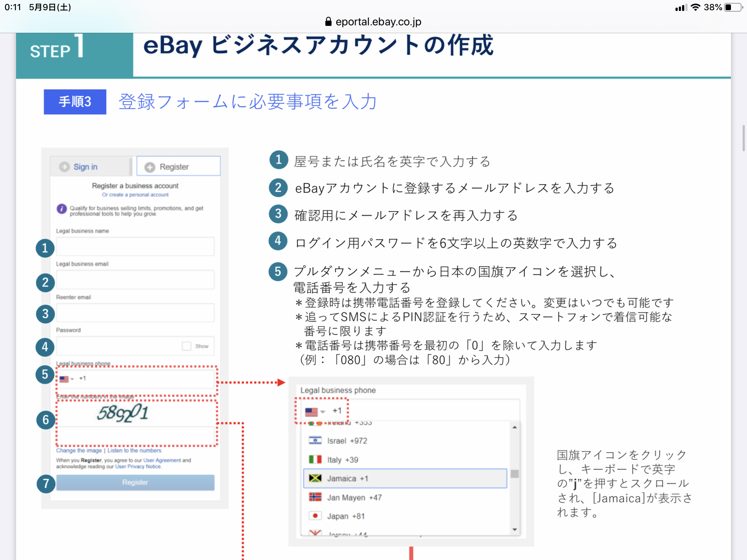Click the Israel flag icon

(315, 440)
